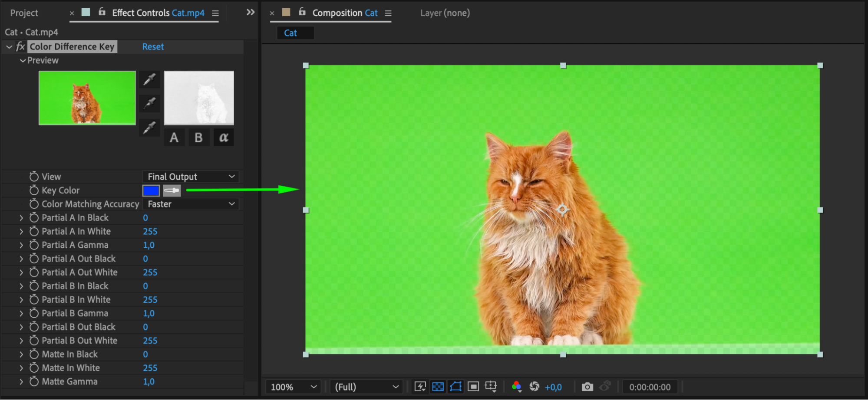Expand the Partial A Gamma property
Screen dimensions: 868x400
click(x=21, y=245)
